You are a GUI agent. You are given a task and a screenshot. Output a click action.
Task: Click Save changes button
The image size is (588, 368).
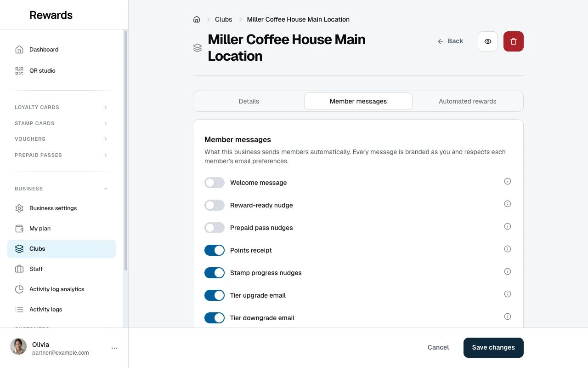pos(493,348)
